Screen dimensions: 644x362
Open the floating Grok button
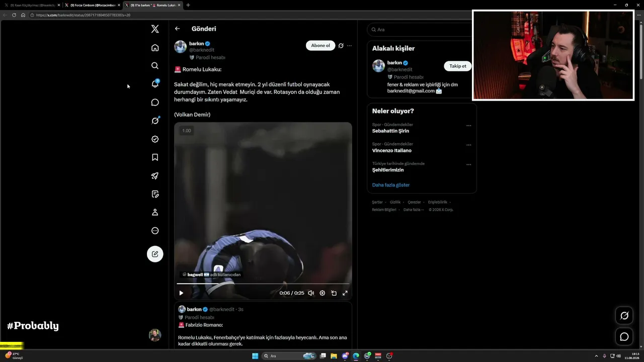(624, 316)
